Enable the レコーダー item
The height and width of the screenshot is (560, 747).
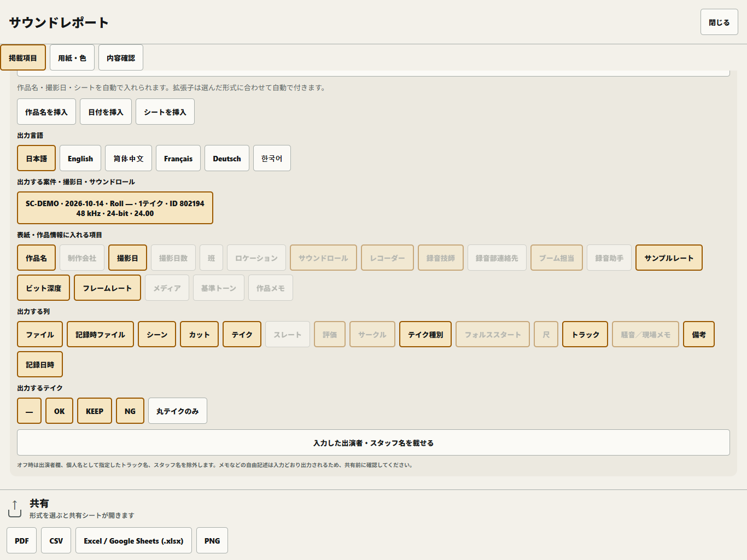pyautogui.click(x=387, y=258)
